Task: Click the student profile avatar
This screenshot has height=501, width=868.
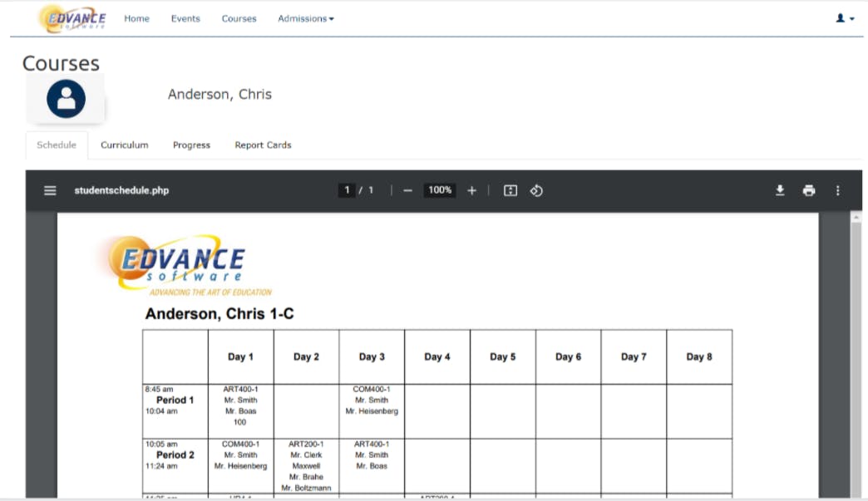Action: tap(66, 99)
